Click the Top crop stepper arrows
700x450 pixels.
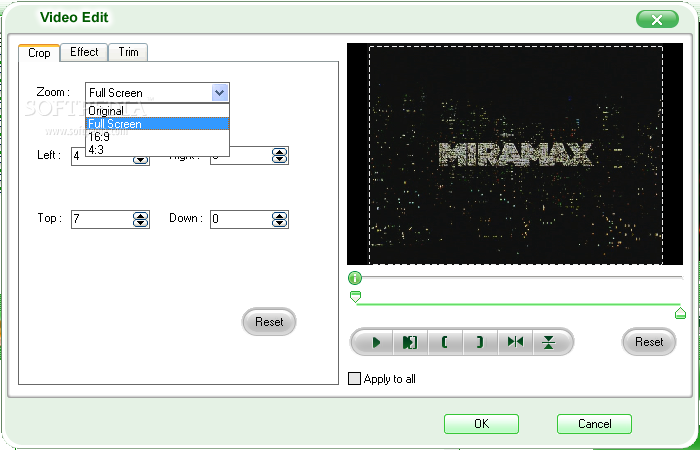[141, 219]
